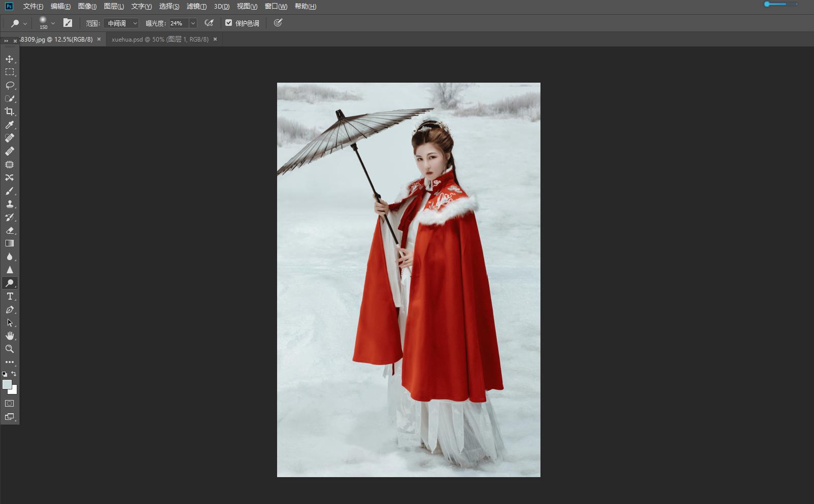Open the 滤镜 menu
Screen dimensions: 814x504
tap(196, 7)
